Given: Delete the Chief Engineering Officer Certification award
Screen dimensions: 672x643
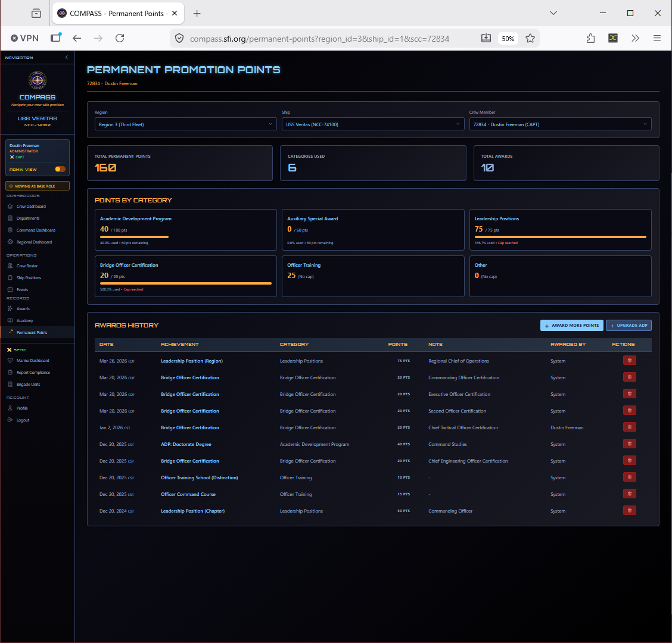Looking at the screenshot, I should point(630,460).
